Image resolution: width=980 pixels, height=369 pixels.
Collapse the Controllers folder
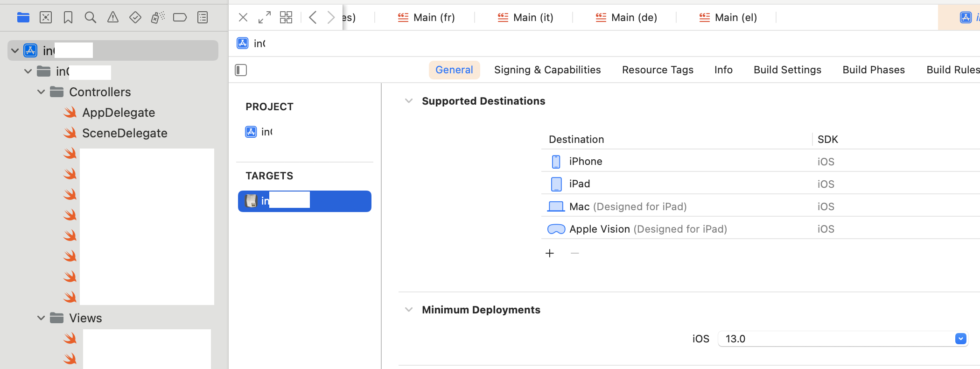coord(41,92)
